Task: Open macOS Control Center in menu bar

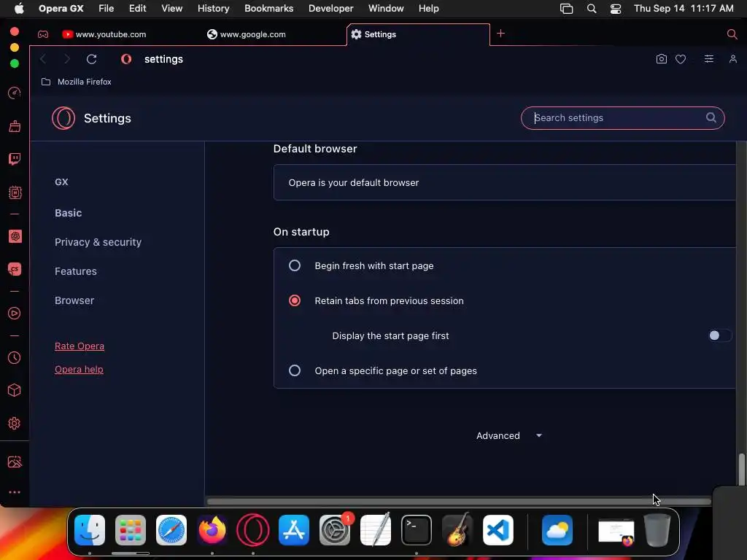Action: 616,9
